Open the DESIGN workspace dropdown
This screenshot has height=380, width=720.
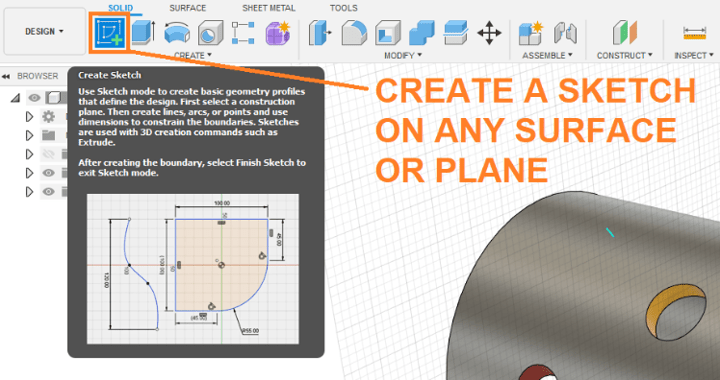pos(45,31)
